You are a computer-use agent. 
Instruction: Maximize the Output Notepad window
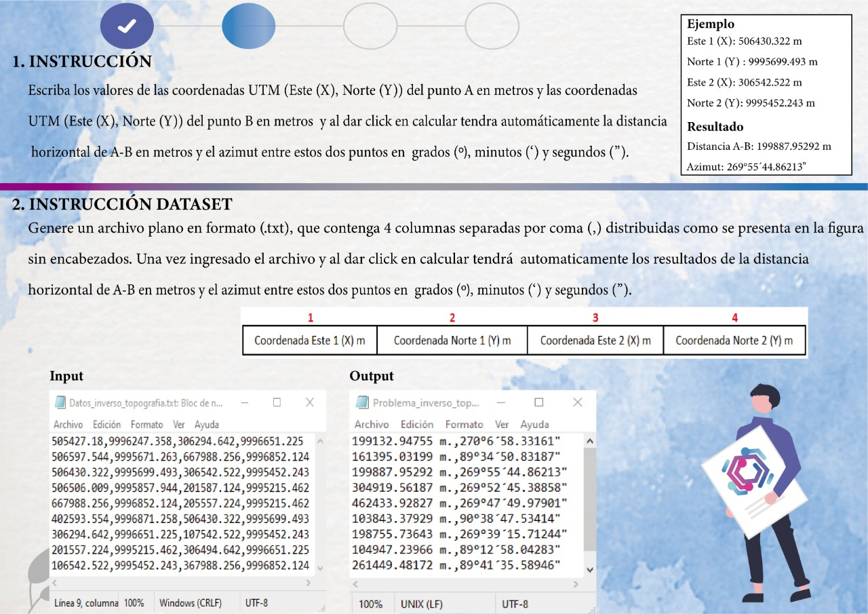539,402
